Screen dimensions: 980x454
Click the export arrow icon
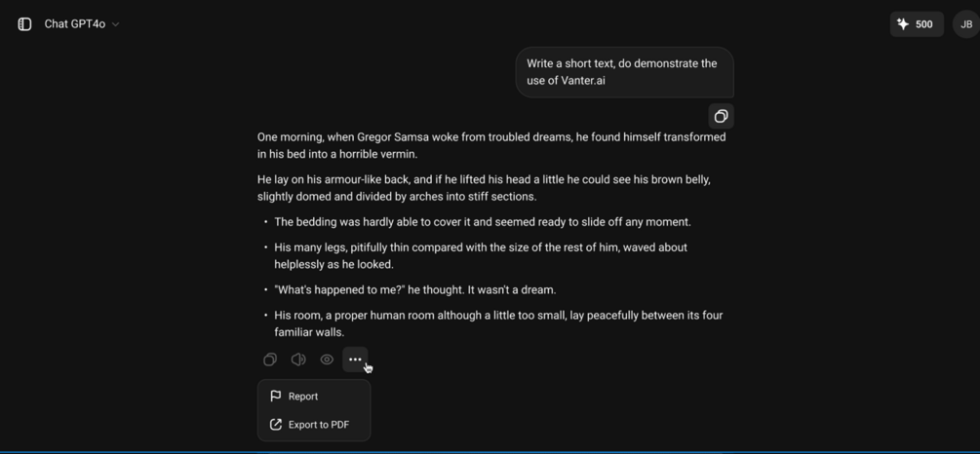click(x=276, y=425)
